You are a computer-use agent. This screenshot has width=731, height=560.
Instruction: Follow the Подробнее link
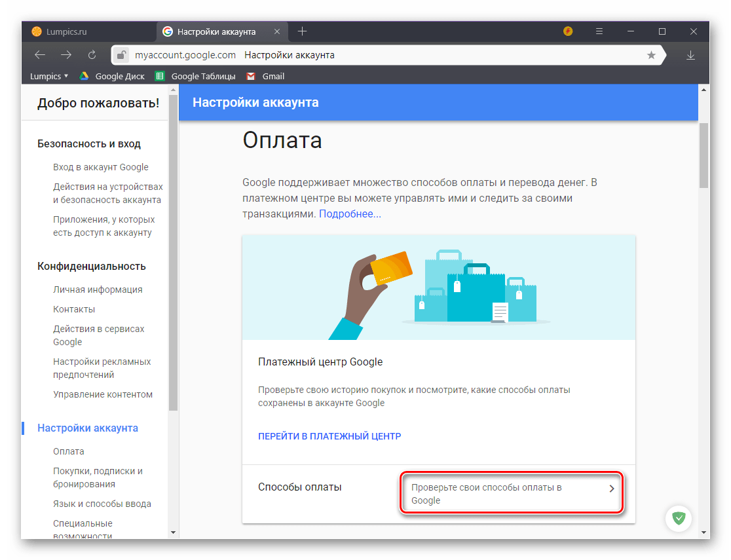click(350, 214)
